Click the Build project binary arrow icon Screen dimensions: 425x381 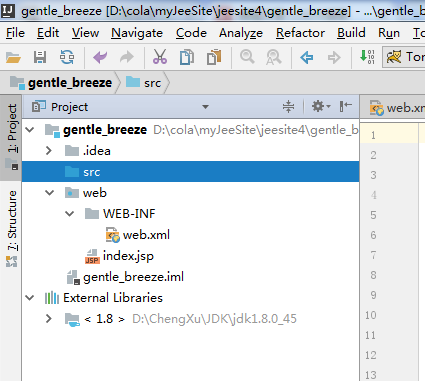[367, 57]
